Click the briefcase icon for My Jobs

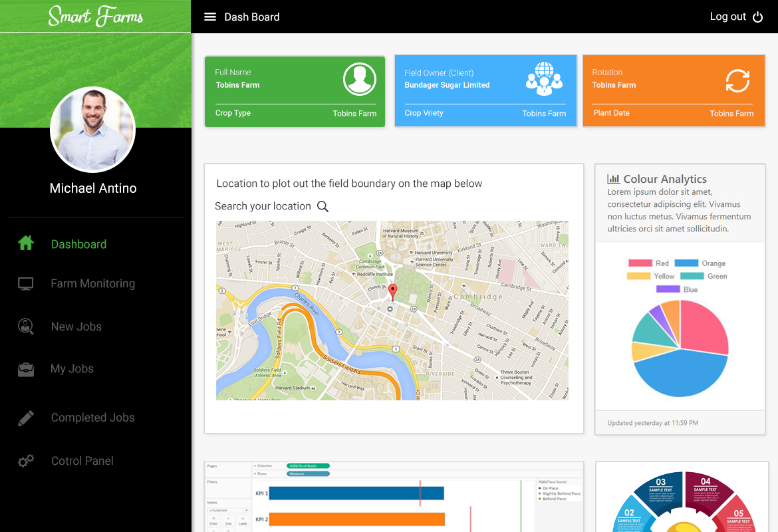tap(26, 369)
